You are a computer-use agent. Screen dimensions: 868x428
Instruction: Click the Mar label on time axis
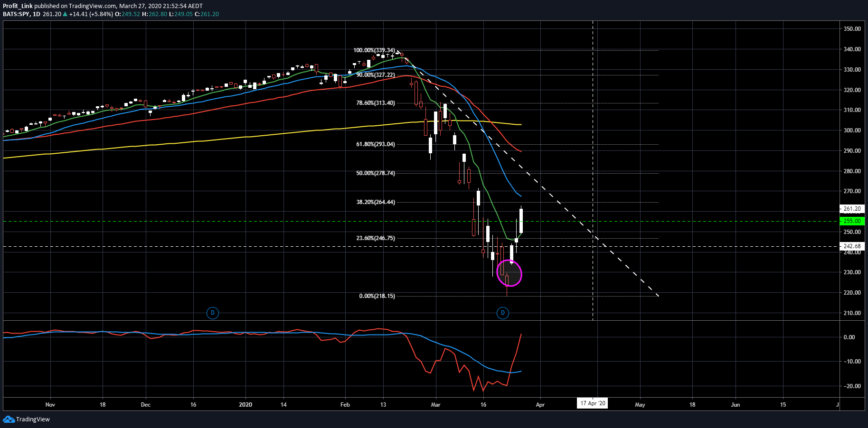(435, 405)
